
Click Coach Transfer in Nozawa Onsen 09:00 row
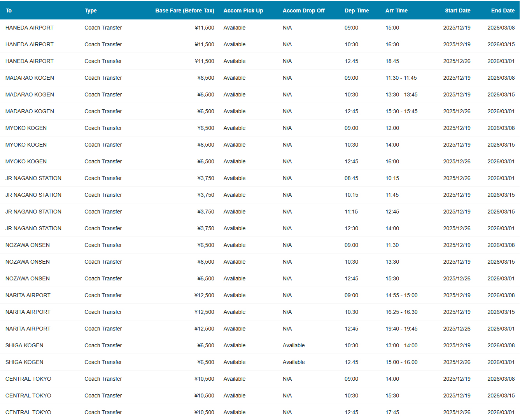[103, 245]
